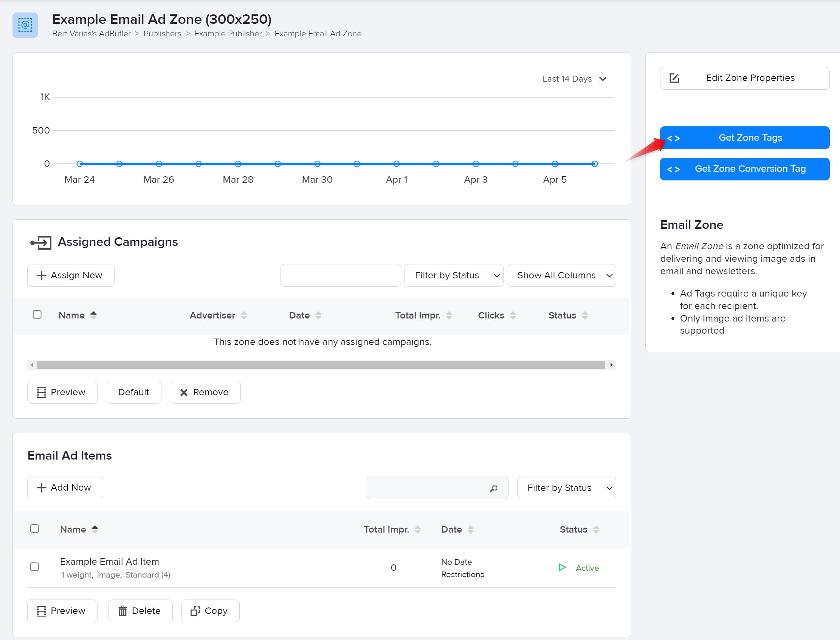Check Example Email Ad Item's row checkbox

(35, 567)
